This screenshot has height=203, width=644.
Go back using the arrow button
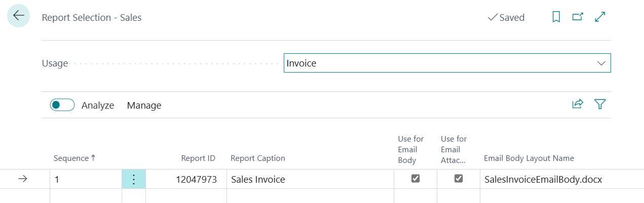tap(19, 16)
